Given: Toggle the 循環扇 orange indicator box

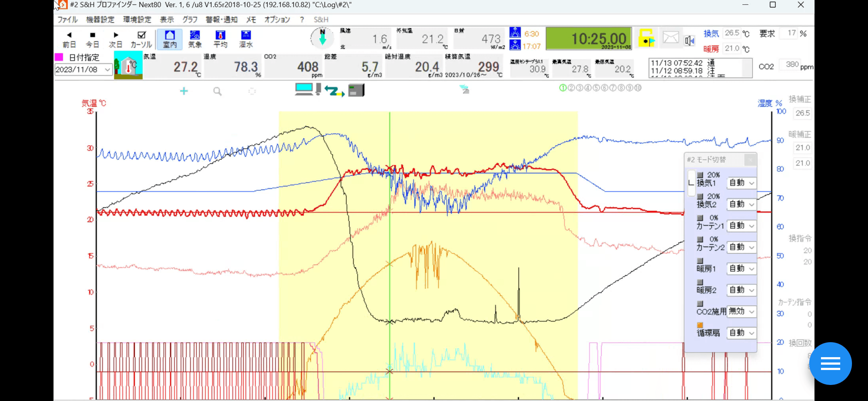Looking at the screenshot, I should (x=700, y=325).
